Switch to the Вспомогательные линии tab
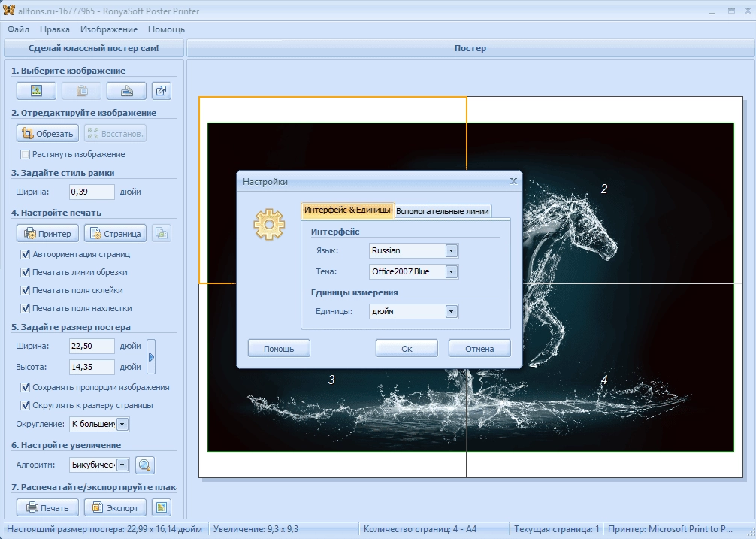The width and height of the screenshot is (756, 539). [x=443, y=211]
